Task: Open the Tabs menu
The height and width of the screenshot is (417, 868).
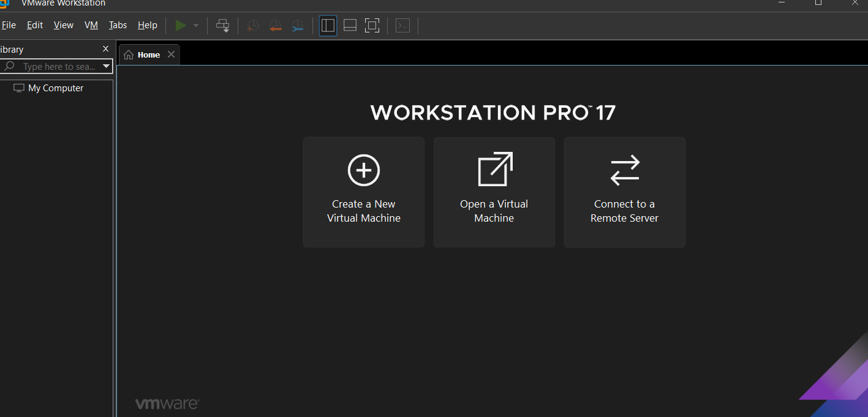Action: (x=118, y=25)
